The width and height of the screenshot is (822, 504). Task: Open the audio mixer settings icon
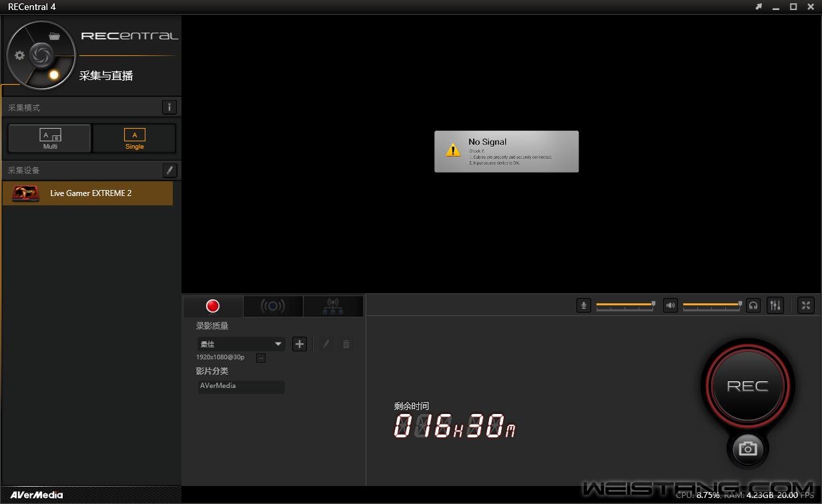pos(775,305)
